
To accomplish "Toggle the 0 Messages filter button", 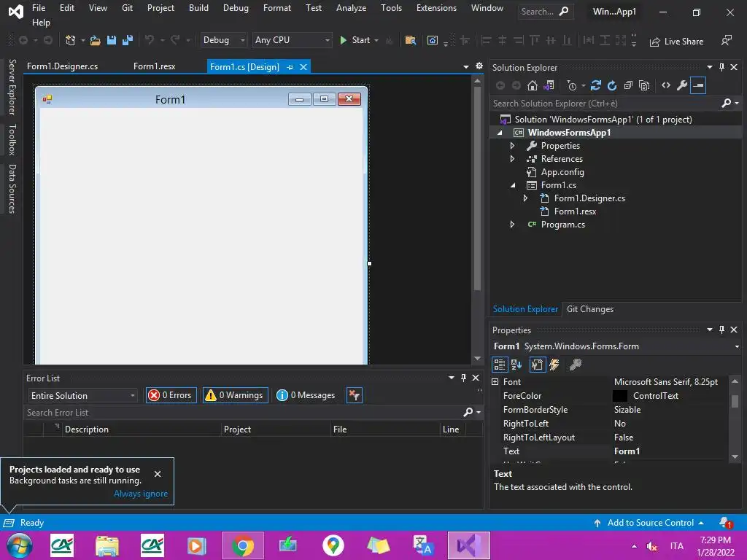I will pos(306,395).
